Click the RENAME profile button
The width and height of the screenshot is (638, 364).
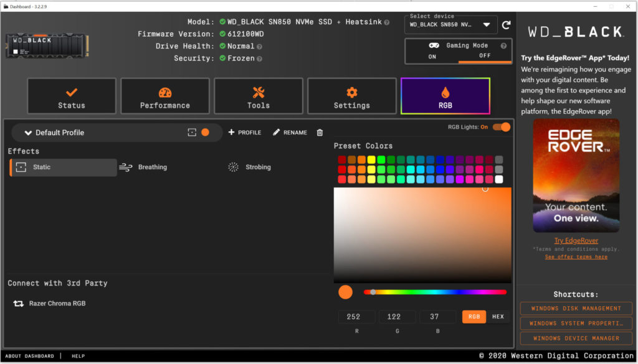click(290, 133)
